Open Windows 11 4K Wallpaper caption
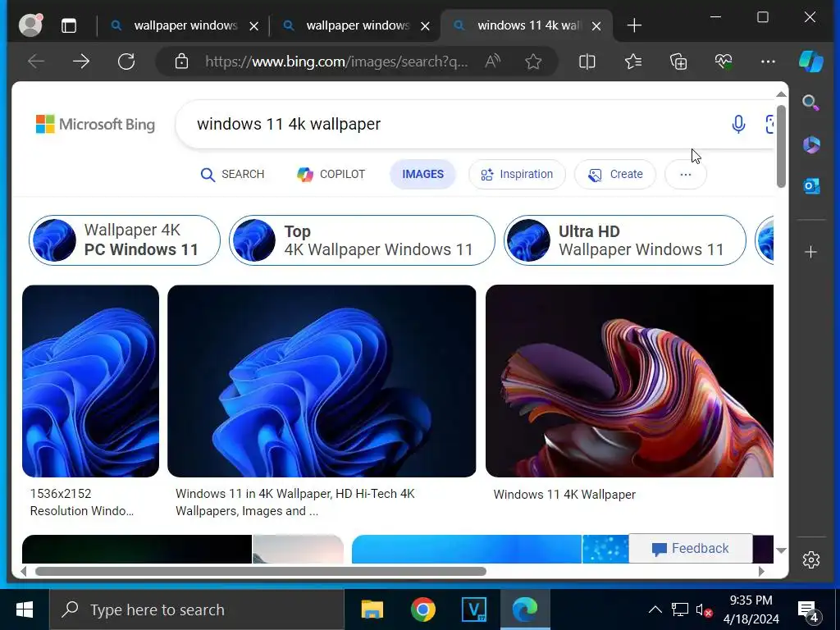 coord(564,495)
